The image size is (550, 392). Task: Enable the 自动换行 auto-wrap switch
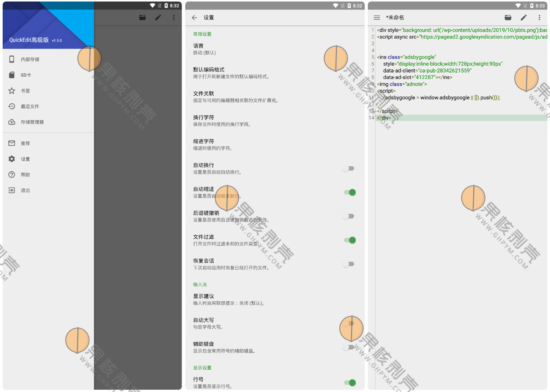point(349,168)
